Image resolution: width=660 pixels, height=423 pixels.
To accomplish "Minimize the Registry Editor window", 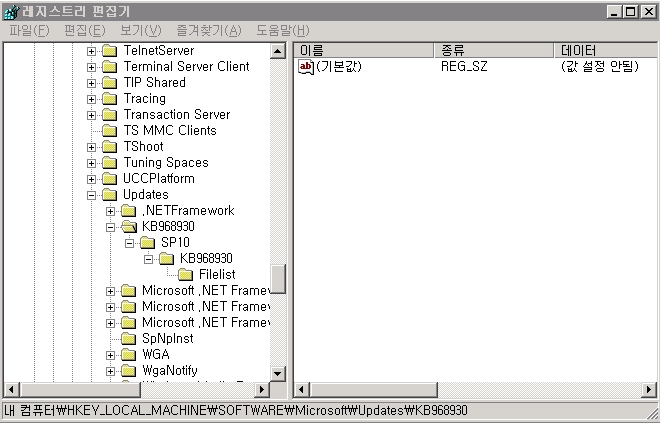I will pyautogui.click(x=615, y=12).
